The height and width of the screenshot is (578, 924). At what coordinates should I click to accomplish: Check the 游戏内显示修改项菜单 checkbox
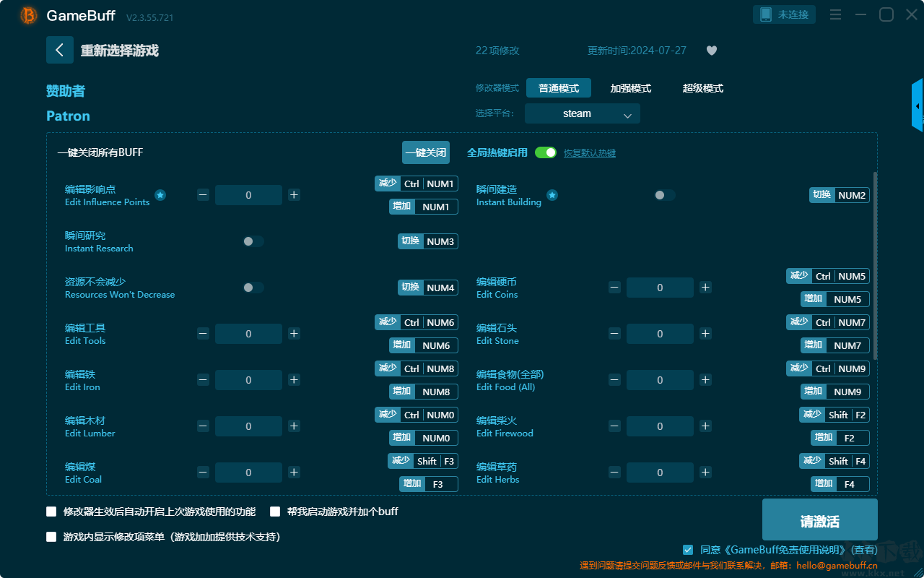tap(51, 537)
